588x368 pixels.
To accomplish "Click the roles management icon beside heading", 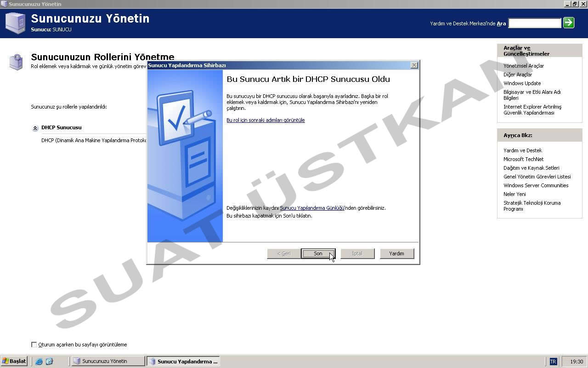I will point(16,62).
